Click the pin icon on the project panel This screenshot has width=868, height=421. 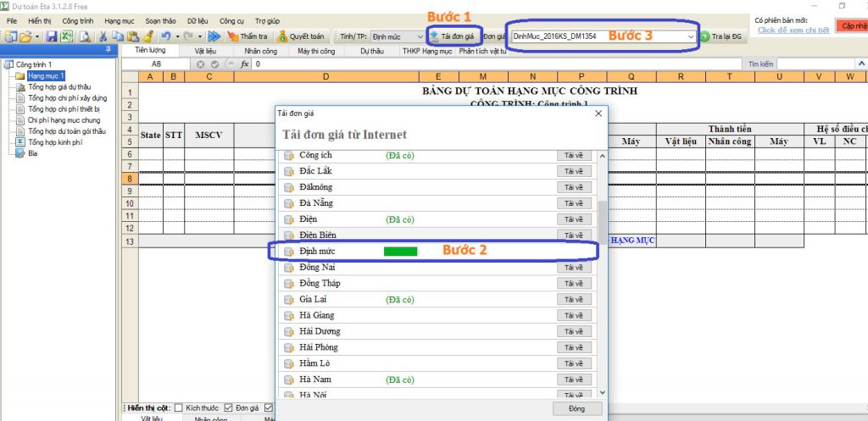108,50
